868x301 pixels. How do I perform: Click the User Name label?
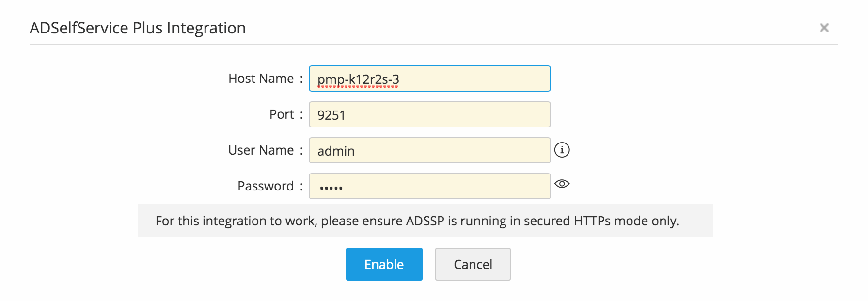[261, 150]
